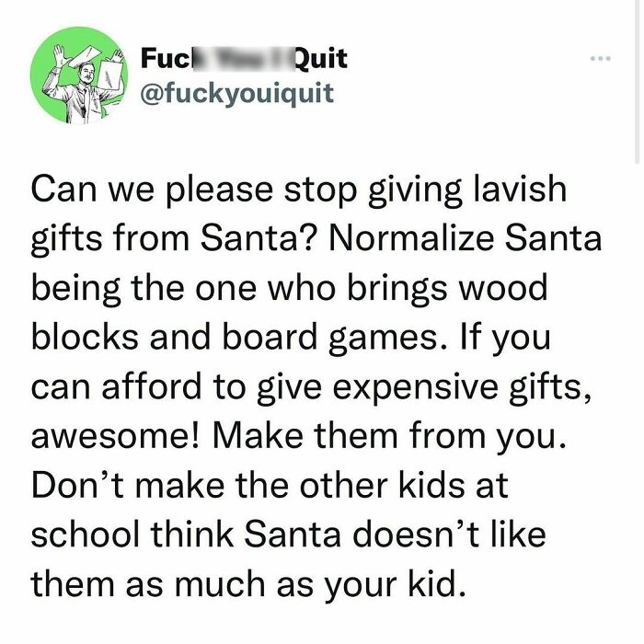Viewport: 644px width, 644px height.
Task: Click the scrollbar at the right edge
Action: (637, 82)
